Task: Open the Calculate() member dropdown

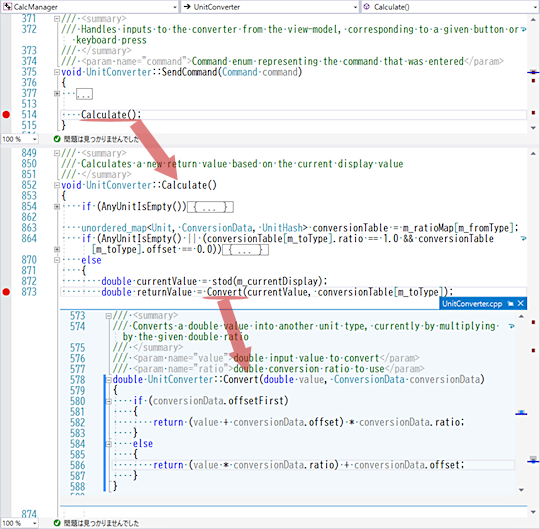Action: pyautogui.click(x=450, y=7)
